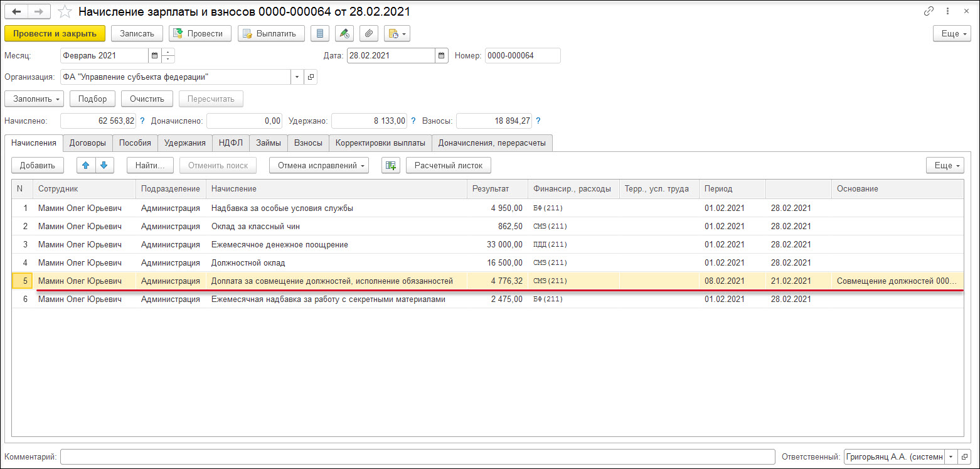The width and height of the screenshot is (980, 469).
Task: Click the Найти... button
Action: [x=150, y=165]
